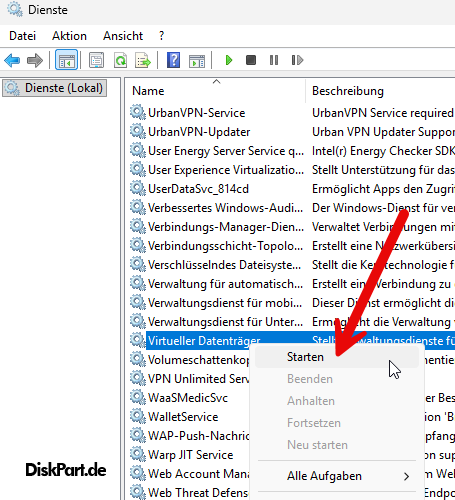Image resolution: width=455 pixels, height=500 pixels.
Task: Select the UrbanVPN-Service row name
Action: [x=197, y=113]
